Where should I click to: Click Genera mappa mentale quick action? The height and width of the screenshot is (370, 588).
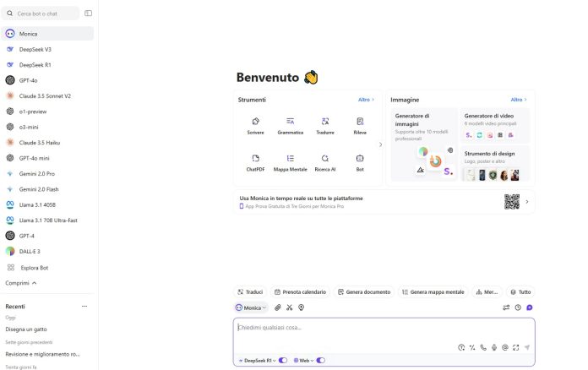433,292
